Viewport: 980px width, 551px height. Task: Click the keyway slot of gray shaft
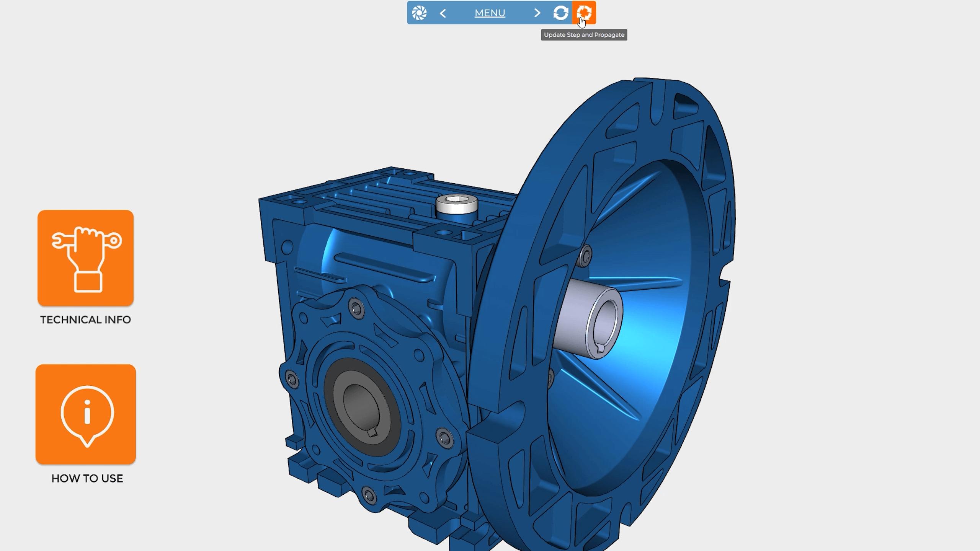tap(600, 348)
